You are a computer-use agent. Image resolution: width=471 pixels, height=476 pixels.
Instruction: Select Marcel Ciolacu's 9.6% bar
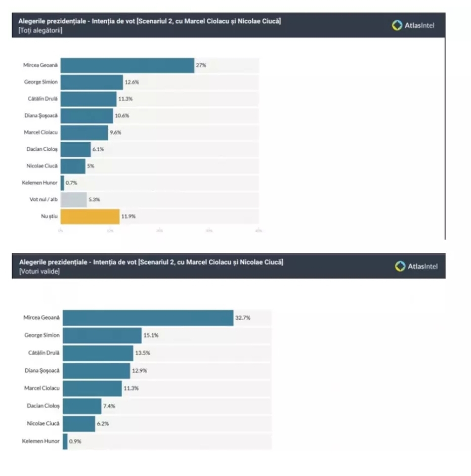click(x=84, y=133)
